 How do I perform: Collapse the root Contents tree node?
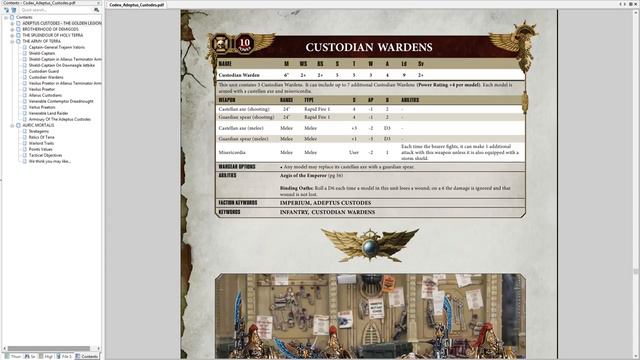click(x=6, y=18)
